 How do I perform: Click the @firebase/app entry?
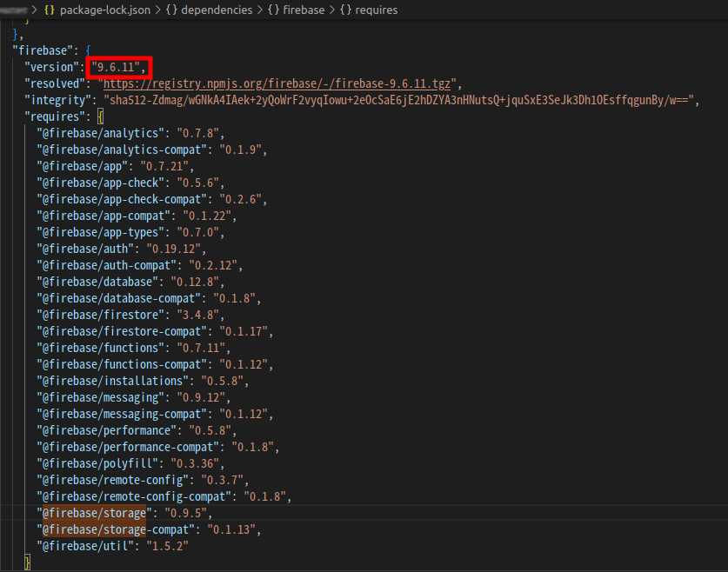click(115, 167)
